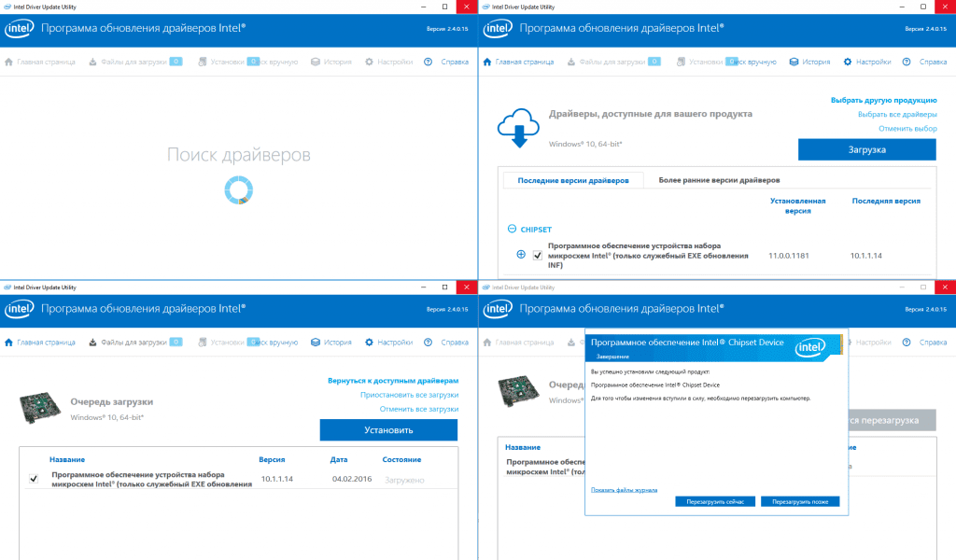Click Последняя версия column header

click(886, 201)
